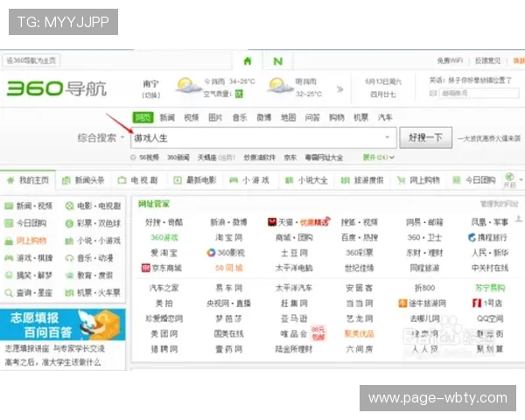Click the 1号店 red icon

tap(477, 303)
